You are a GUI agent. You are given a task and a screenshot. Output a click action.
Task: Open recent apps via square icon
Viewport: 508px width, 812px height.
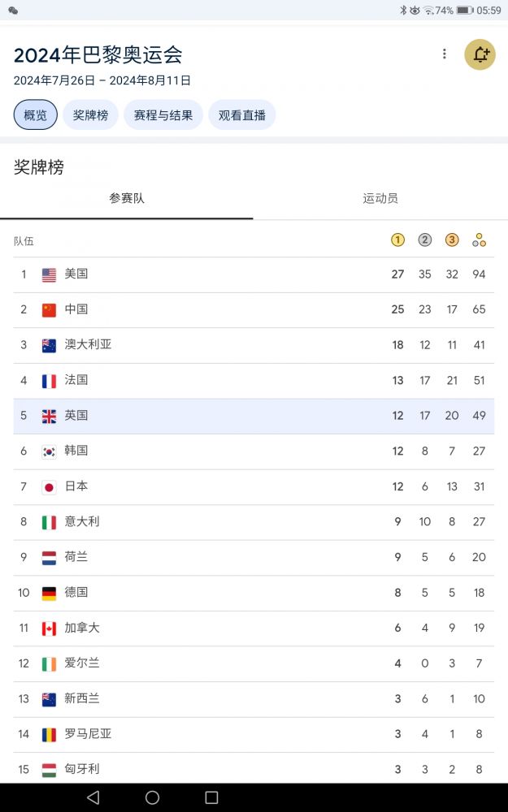pyautogui.click(x=211, y=797)
